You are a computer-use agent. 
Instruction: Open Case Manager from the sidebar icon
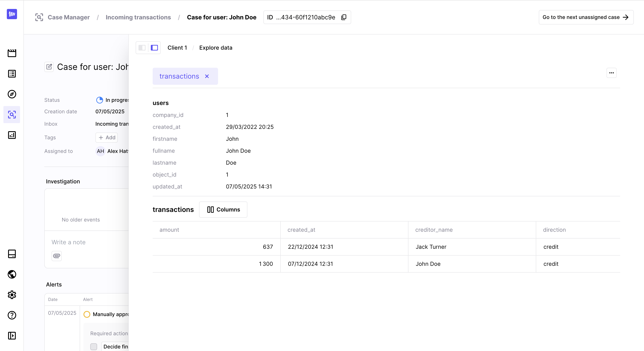[12, 115]
